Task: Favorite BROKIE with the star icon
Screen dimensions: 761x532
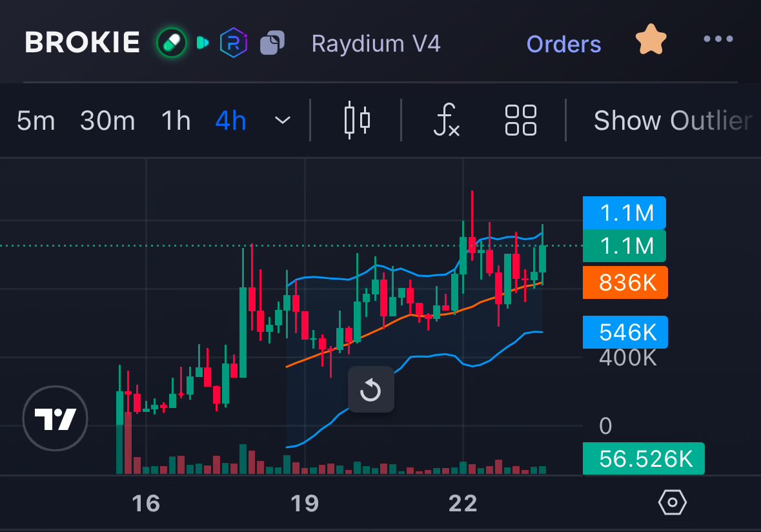Action: pos(651,39)
